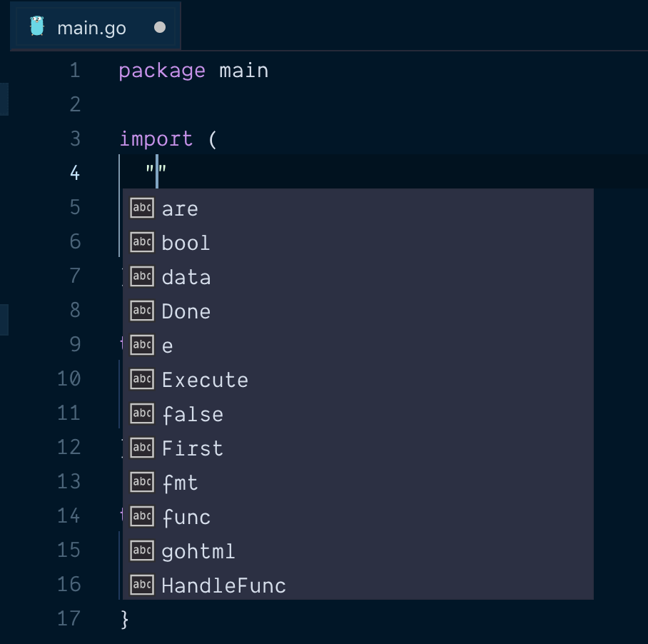Click the abc icon beside Execute suggestion

(x=141, y=379)
